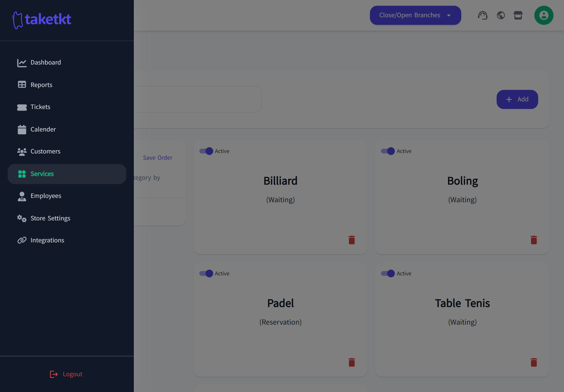The height and width of the screenshot is (392, 564).
Task: Click the Add button
Action: [517, 99]
